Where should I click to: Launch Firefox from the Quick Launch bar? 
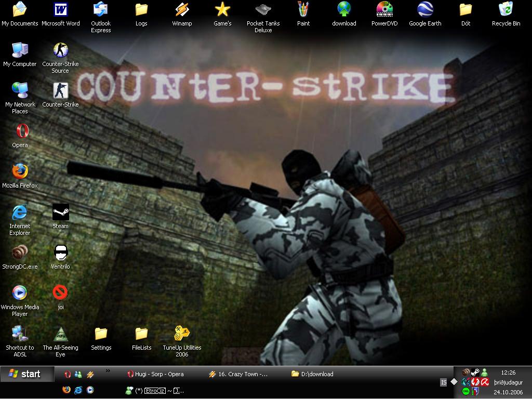point(66,390)
